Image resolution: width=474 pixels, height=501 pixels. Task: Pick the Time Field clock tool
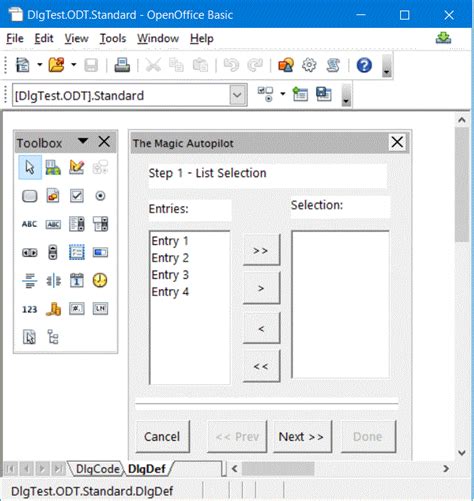click(100, 280)
